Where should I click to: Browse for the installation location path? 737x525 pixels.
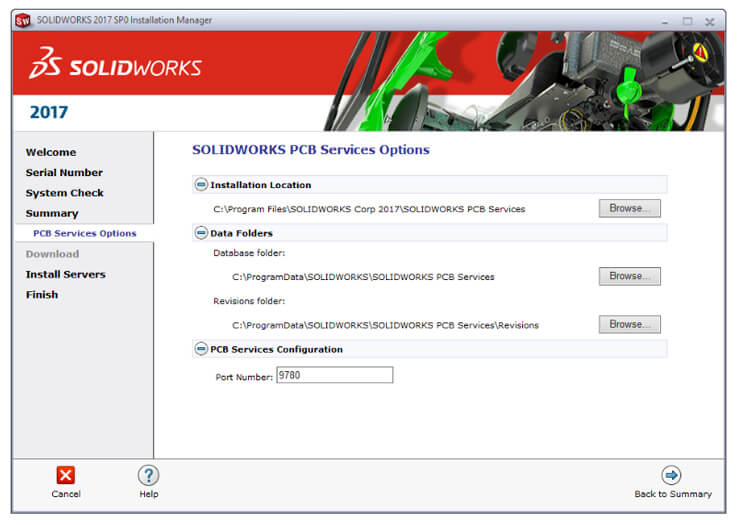coord(629,209)
